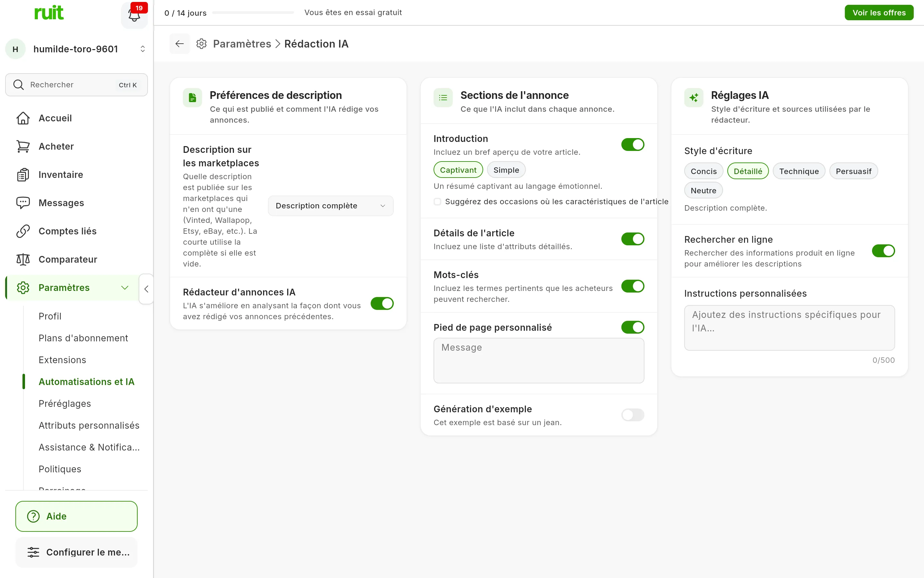The height and width of the screenshot is (578, 924).
Task: Disable the Mots-clés switch
Action: point(633,286)
